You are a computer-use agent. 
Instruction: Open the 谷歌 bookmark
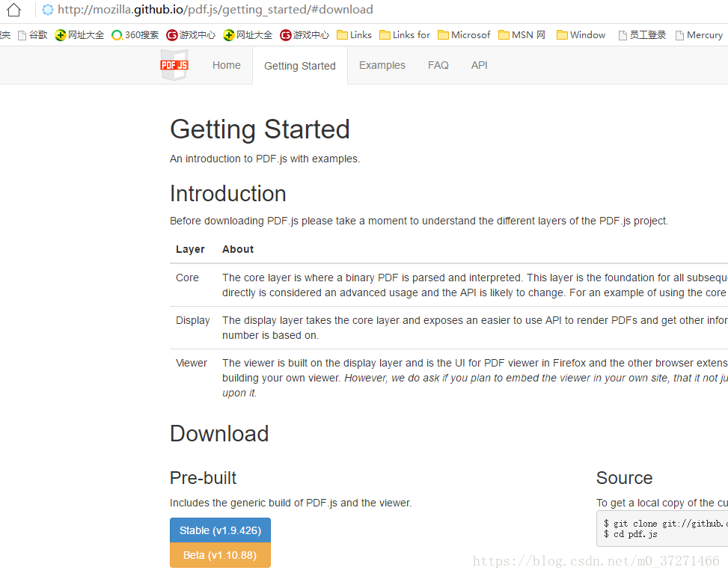pos(32,35)
